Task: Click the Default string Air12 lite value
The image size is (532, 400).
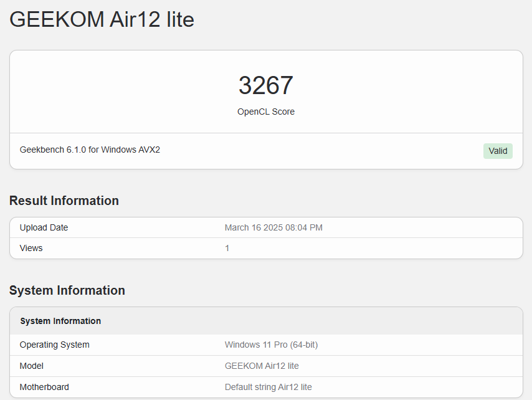Action: click(268, 387)
